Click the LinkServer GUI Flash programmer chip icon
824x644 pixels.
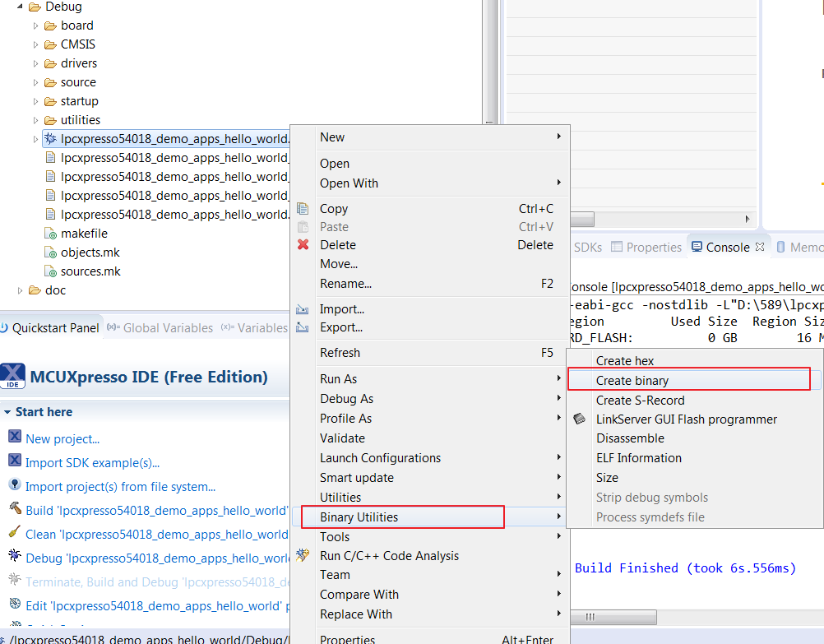[x=580, y=419]
